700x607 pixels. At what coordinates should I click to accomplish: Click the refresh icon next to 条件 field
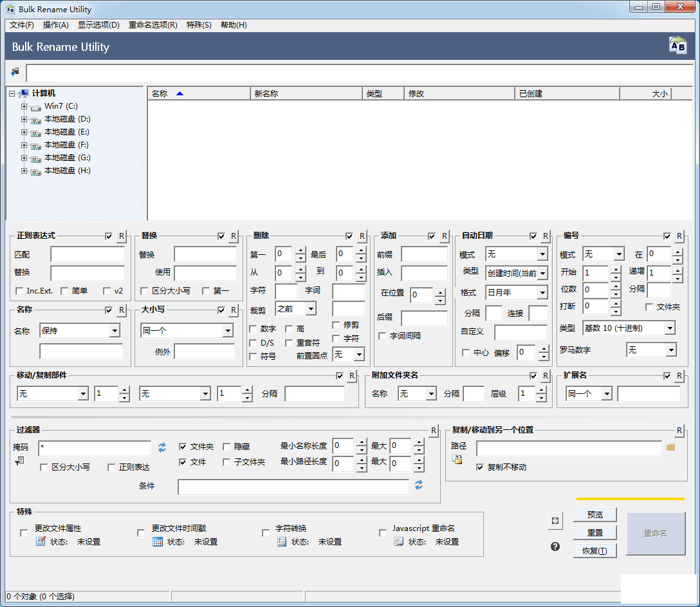(x=418, y=485)
